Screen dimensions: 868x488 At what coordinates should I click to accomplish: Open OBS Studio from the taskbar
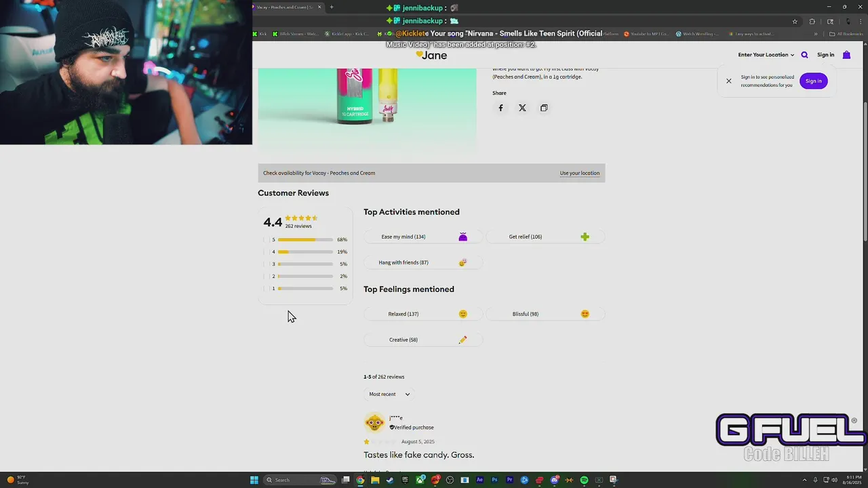[x=450, y=480]
